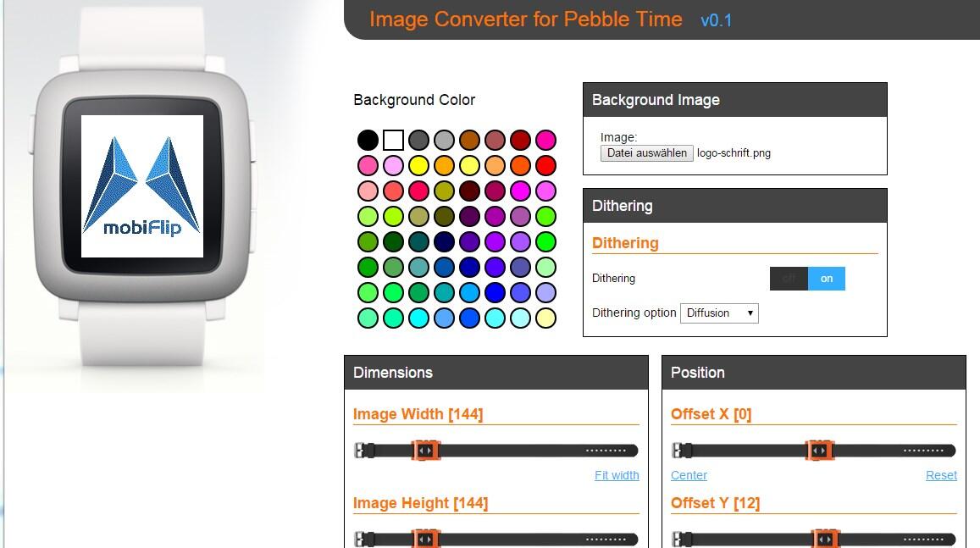This screenshot has height=548, width=980.
Task: Open the Dithering option Diffusion dropdown
Action: click(x=719, y=313)
